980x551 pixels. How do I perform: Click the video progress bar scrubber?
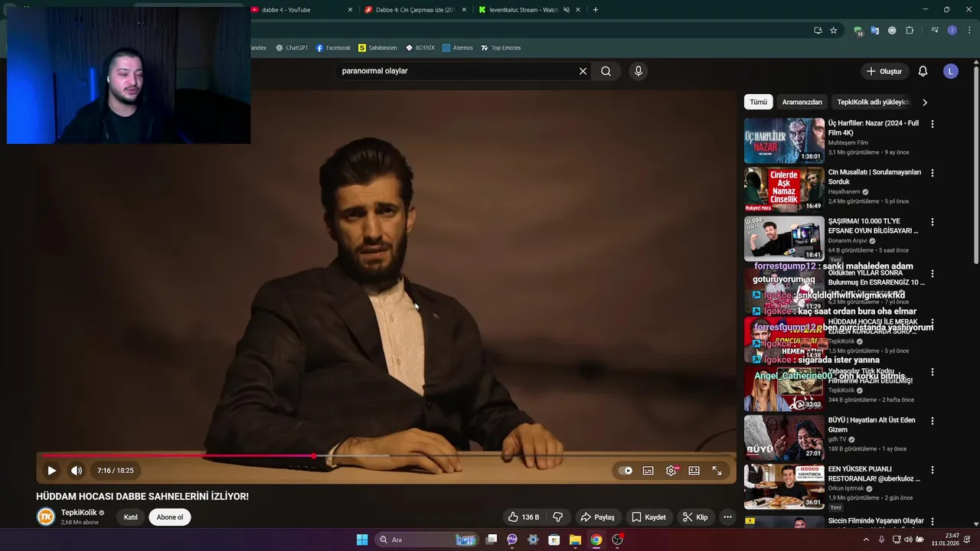point(313,456)
